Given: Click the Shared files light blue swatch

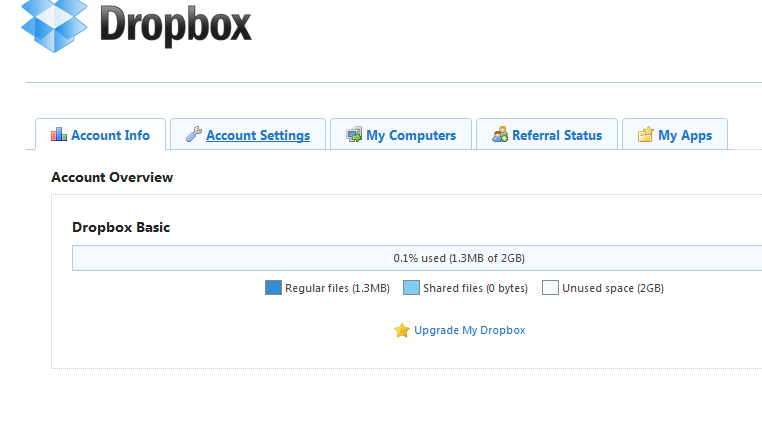Looking at the screenshot, I should (x=411, y=288).
